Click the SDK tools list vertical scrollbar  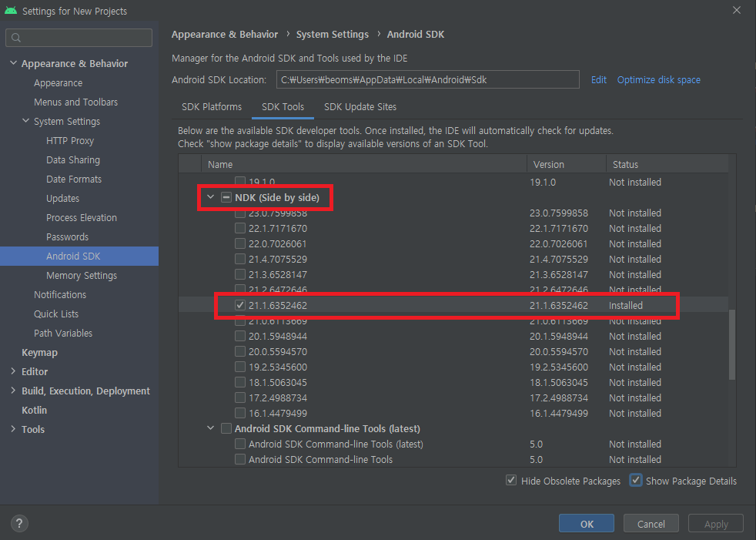coord(732,344)
